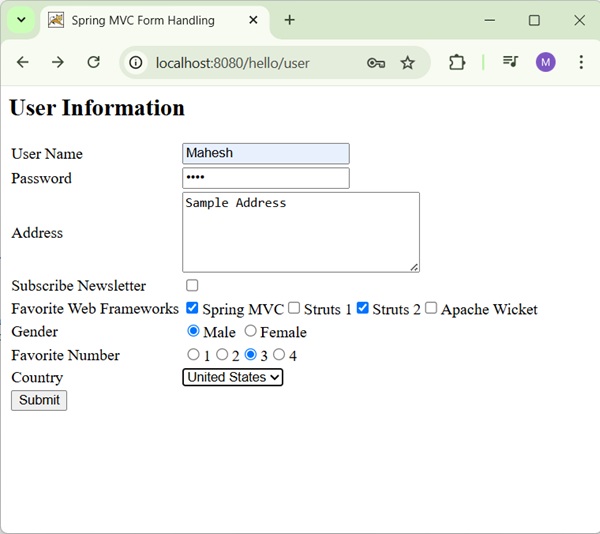Click inside the Sample Address textarea

coord(301,232)
